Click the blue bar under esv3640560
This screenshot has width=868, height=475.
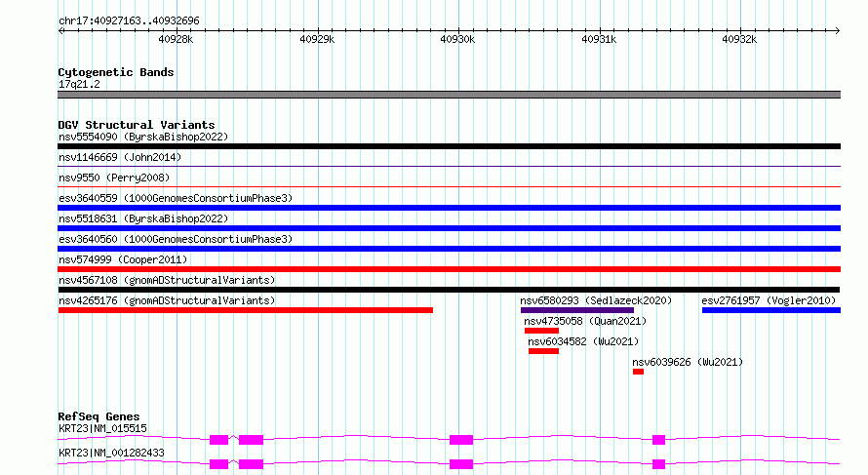click(449, 249)
